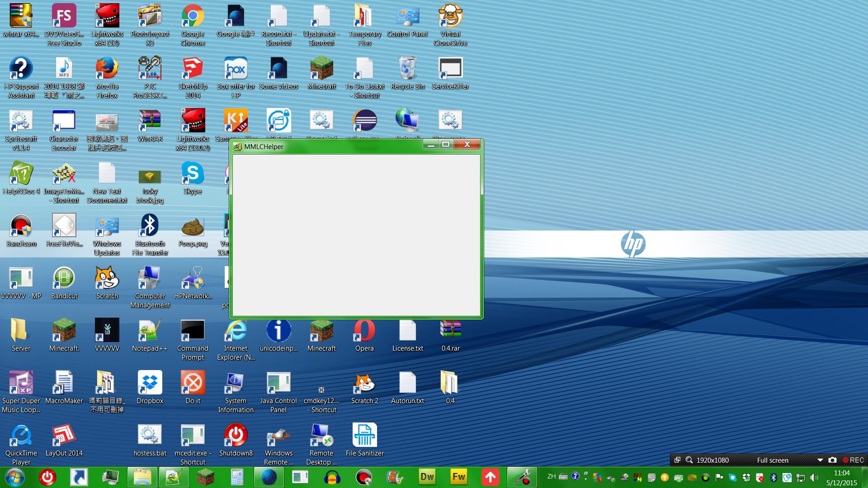Click the Bandicam screenshot camera icon
Viewport: 868px width, 488px height.
point(832,460)
